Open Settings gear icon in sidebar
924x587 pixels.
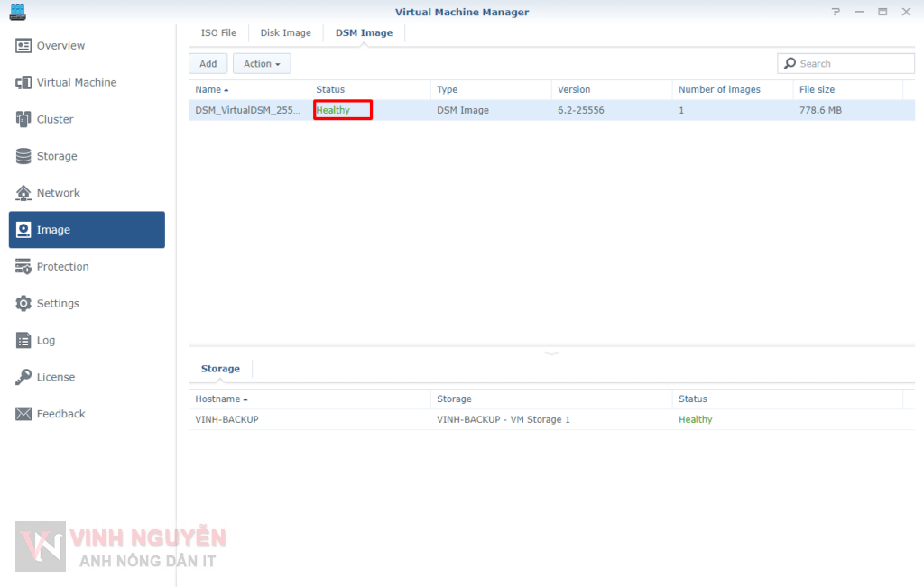point(23,304)
